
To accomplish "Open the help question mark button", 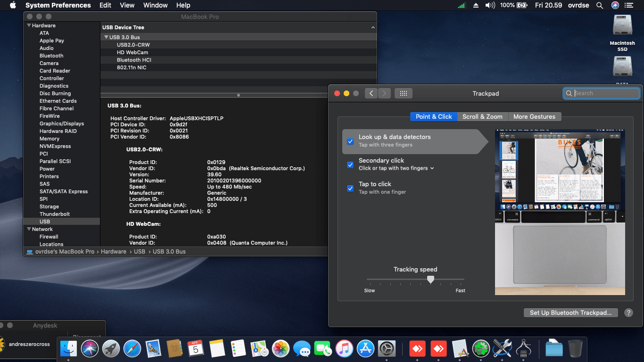I will coord(628,313).
